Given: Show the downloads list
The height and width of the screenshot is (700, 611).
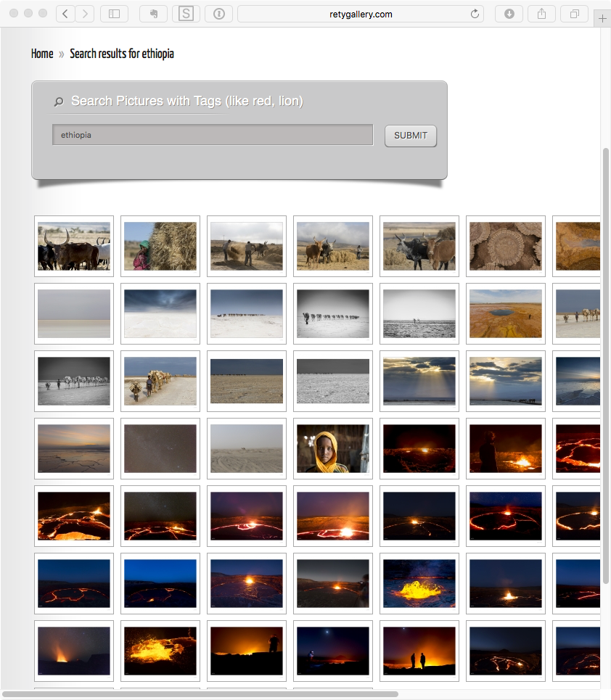Looking at the screenshot, I should point(509,14).
